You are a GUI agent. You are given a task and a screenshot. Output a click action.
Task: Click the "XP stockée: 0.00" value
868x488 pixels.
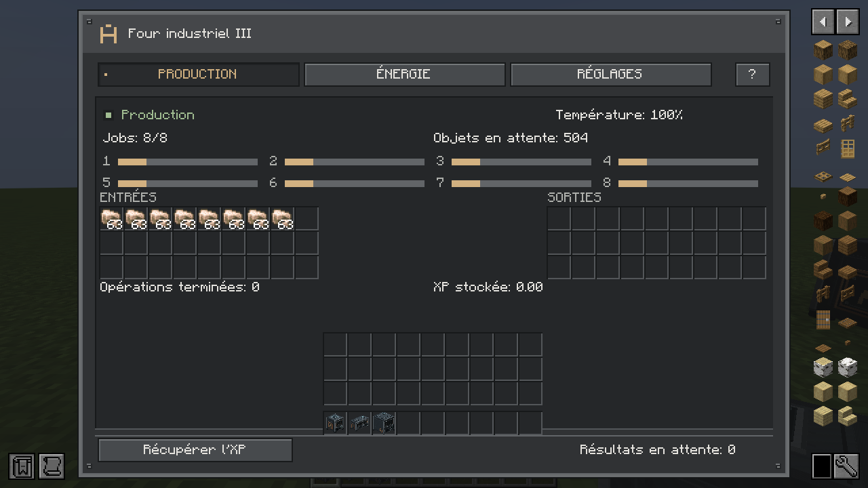pos(488,287)
